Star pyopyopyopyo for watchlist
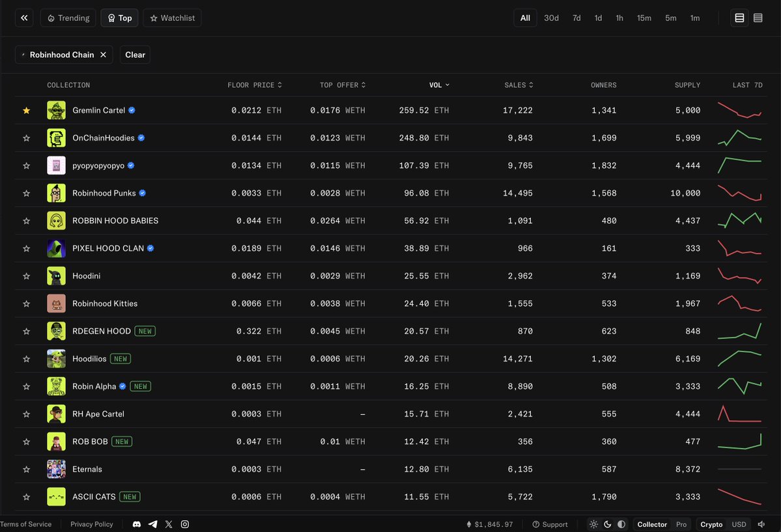 pos(27,165)
